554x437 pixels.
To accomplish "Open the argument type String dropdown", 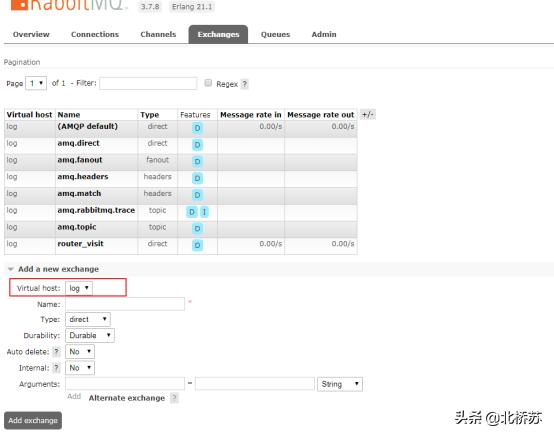I will [x=340, y=384].
